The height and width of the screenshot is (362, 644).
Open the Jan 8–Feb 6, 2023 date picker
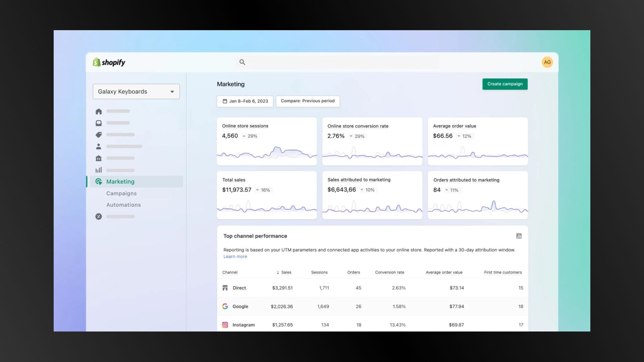point(245,101)
